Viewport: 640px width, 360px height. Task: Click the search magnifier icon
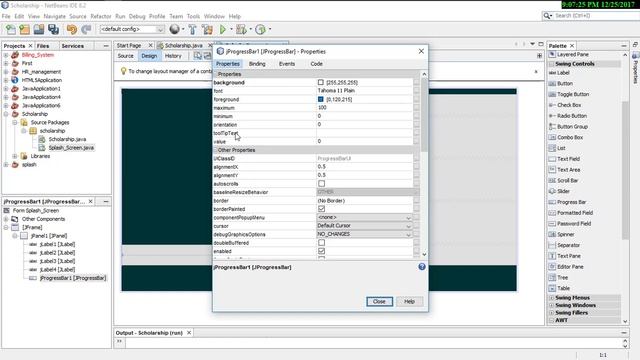point(547,16)
